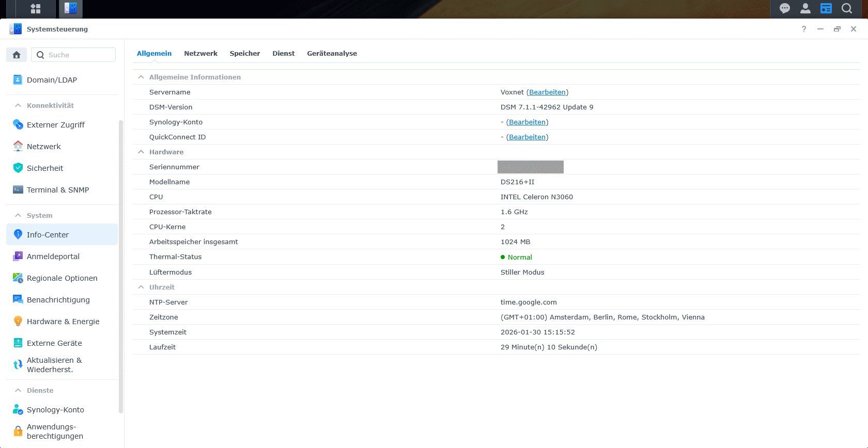Open the Geräteanalyse tab
Viewport: 868px width, 448px height.
click(332, 53)
